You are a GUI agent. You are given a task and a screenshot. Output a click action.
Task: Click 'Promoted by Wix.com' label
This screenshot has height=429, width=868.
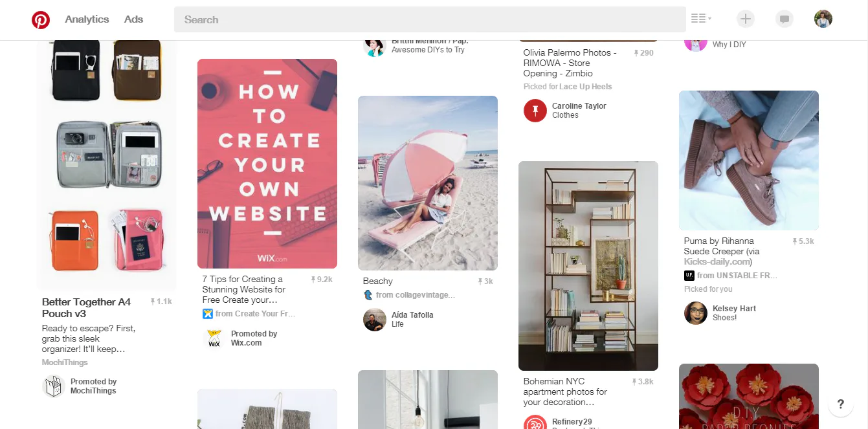click(254, 338)
